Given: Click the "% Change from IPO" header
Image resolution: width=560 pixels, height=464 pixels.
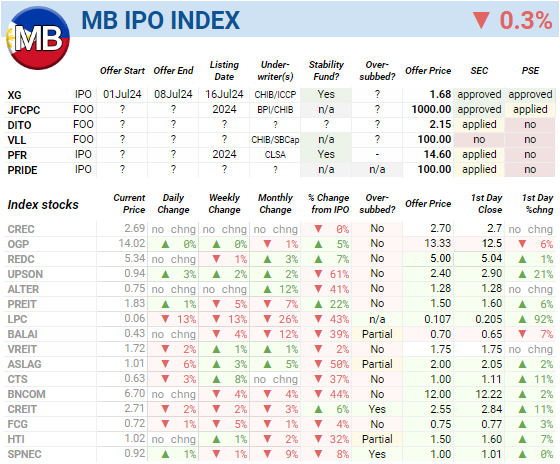Looking at the screenshot, I should [x=329, y=204].
